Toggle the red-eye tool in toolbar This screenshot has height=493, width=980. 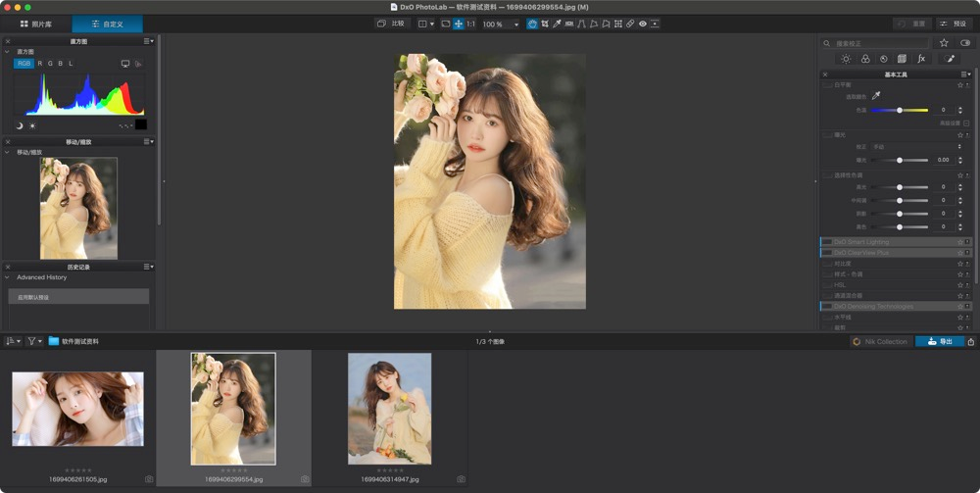pos(643,24)
